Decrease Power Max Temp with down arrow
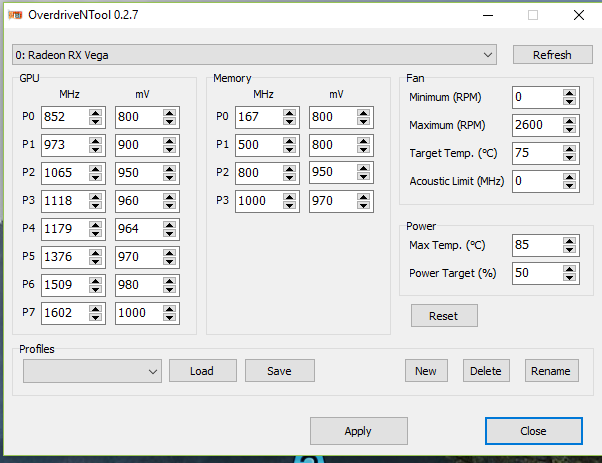The width and height of the screenshot is (602, 463). (x=569, y=249)
